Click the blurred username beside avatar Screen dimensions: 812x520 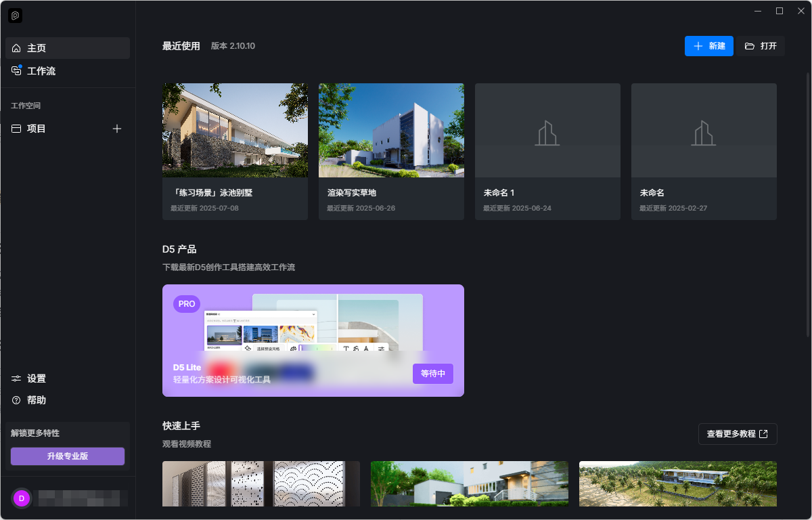click(82, 499)
